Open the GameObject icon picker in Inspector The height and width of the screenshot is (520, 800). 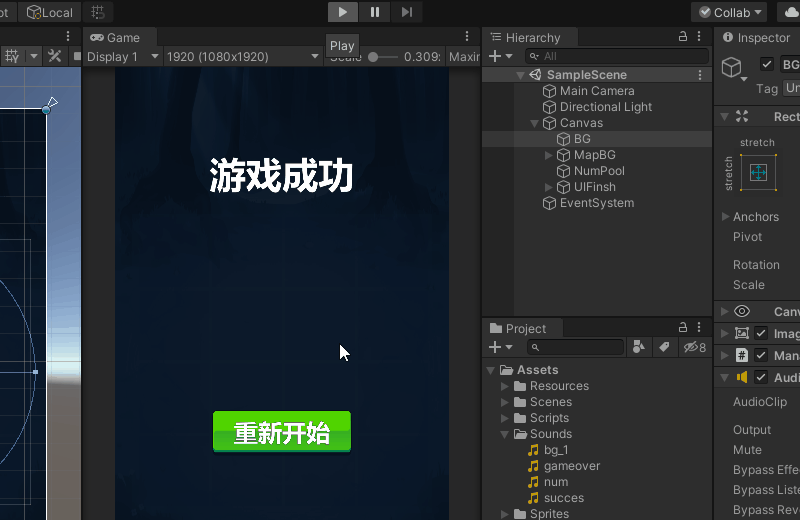pos(734,69)
